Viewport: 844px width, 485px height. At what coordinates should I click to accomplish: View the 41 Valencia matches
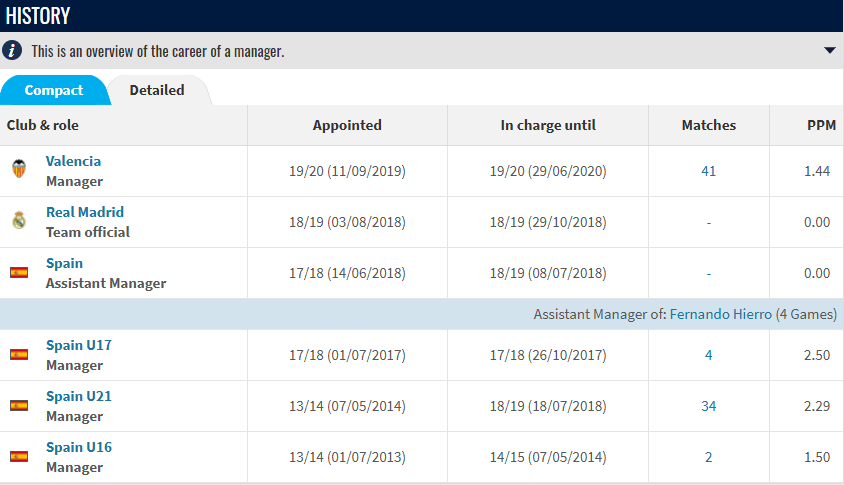[x=708, y=171]
